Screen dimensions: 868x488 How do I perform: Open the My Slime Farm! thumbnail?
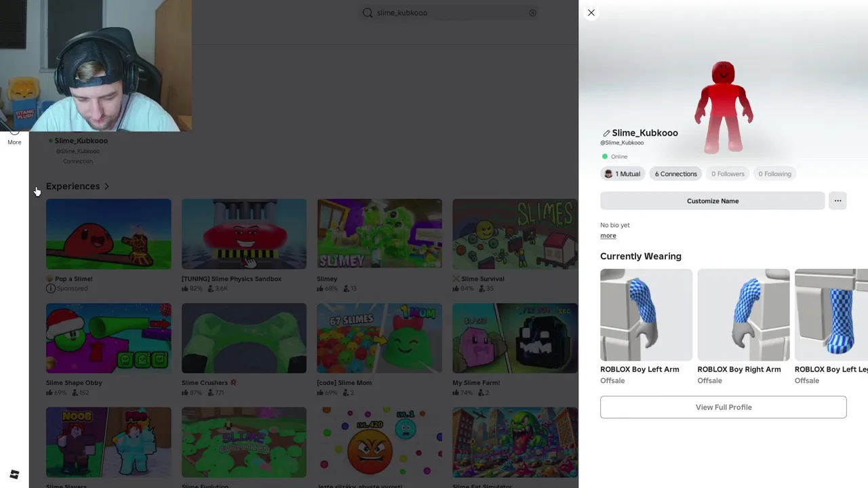[x=515, y=338]
